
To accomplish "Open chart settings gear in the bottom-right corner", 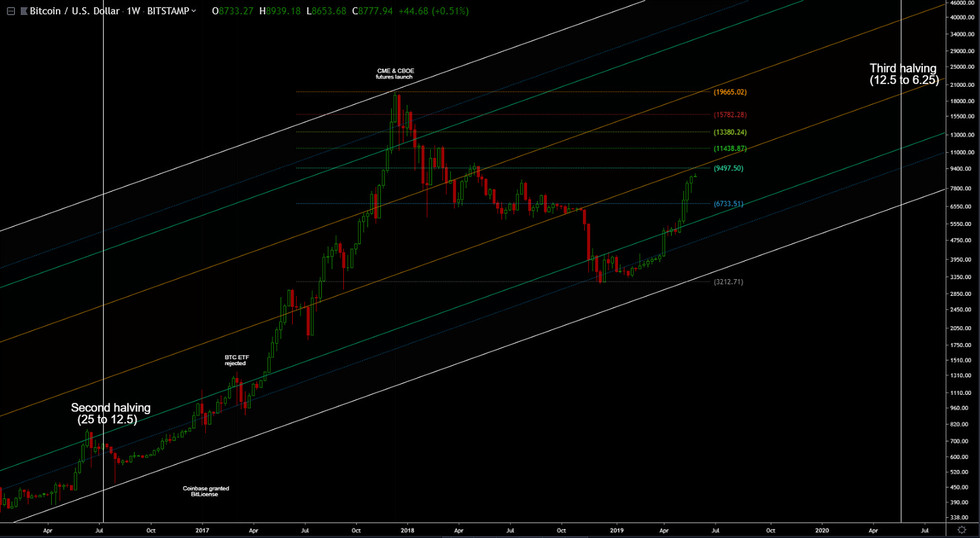I will pos(963,531).
